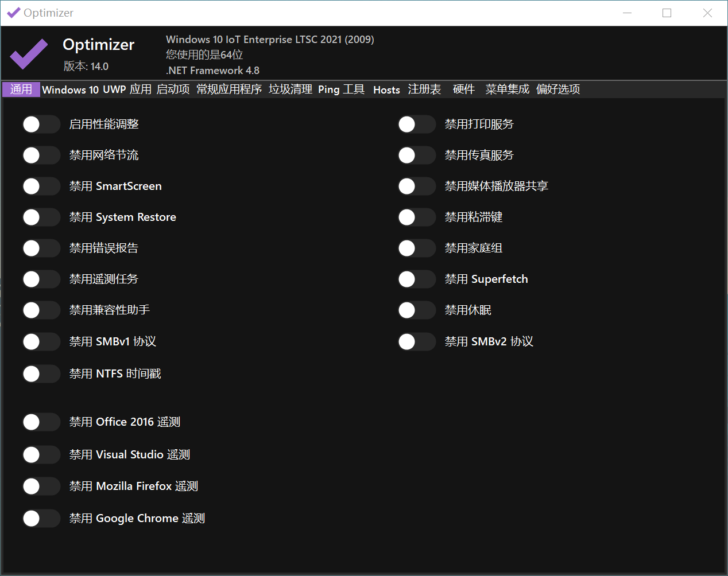This screenshot has width=728, height=576.
Task: Click the .NET Framework 4.8 text
Action: 212,71
